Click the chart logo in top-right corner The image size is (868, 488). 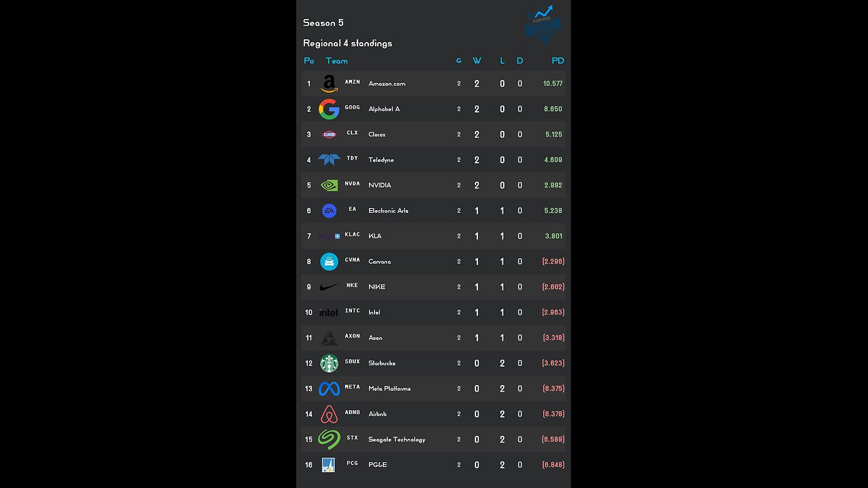[x=542, y=24]
